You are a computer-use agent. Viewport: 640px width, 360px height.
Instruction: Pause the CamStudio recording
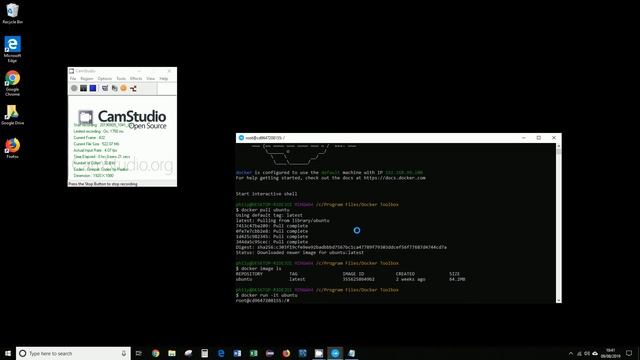[x=83, y=88]
